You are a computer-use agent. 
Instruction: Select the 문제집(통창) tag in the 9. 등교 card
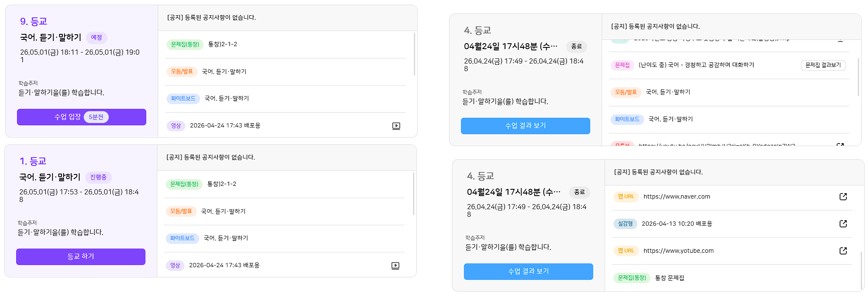click(185, 44)
